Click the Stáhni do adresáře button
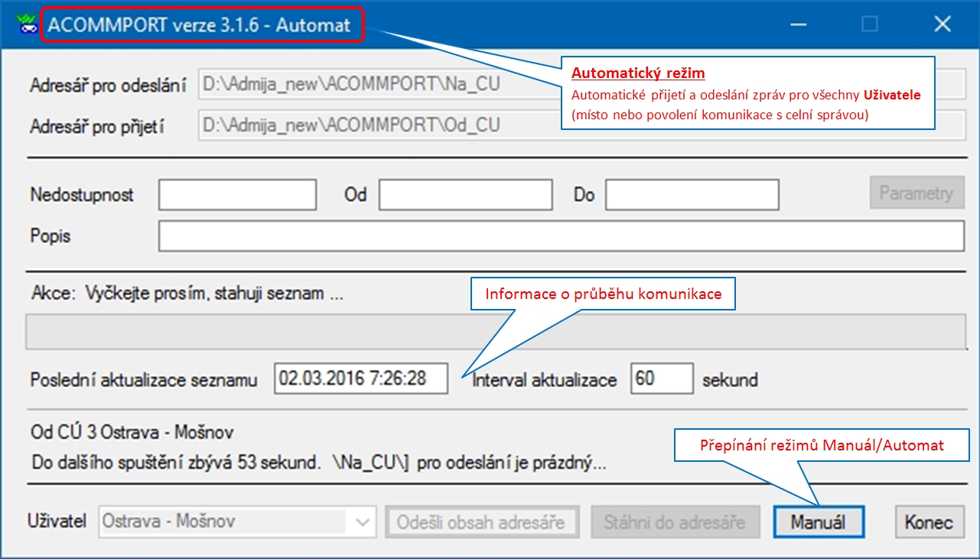Image resolution: width=980 pixels, height=559 pixels. 675,522
